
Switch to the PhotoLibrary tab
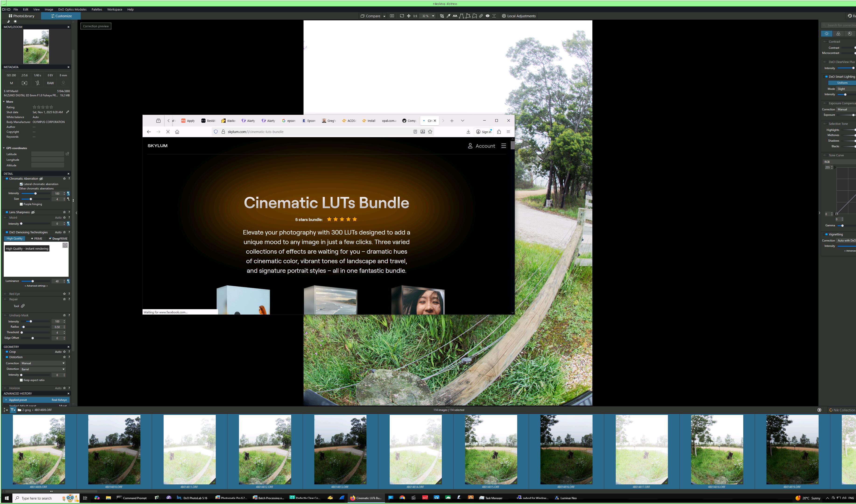[21, 16]
